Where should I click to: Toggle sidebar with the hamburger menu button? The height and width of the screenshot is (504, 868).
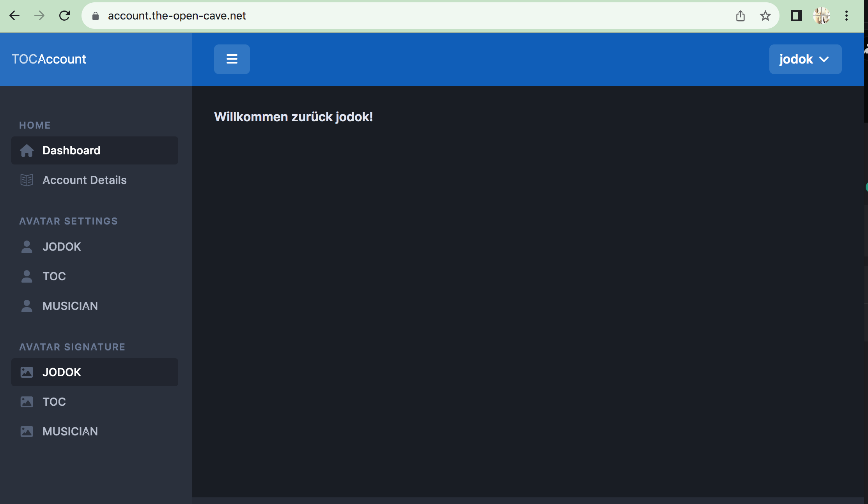pos(232,59)
